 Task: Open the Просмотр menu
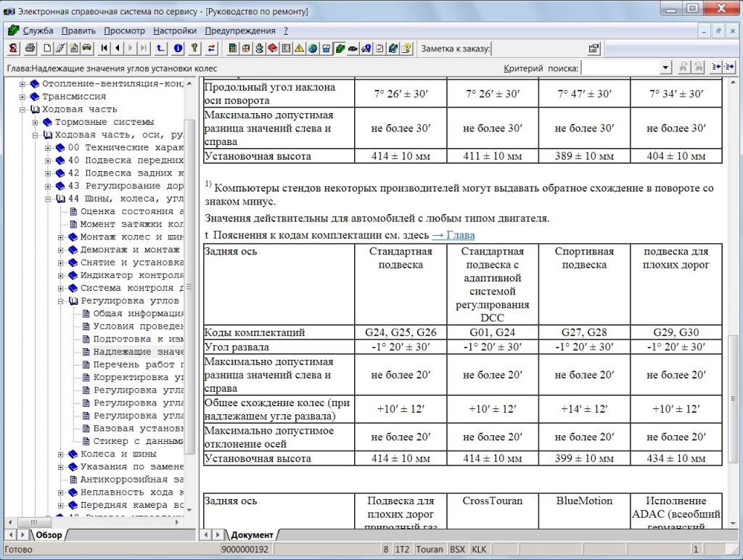124,30
